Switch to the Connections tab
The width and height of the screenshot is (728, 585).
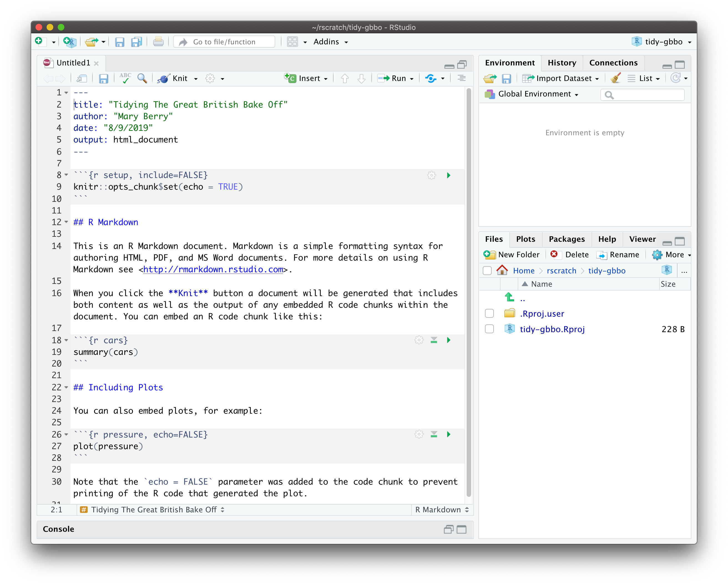(613, 63)
